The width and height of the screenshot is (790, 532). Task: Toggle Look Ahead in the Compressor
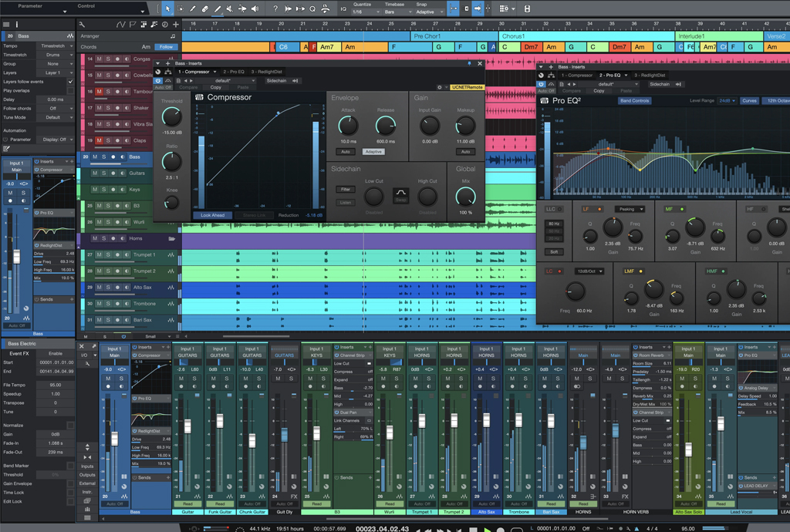tap(211, 215)
